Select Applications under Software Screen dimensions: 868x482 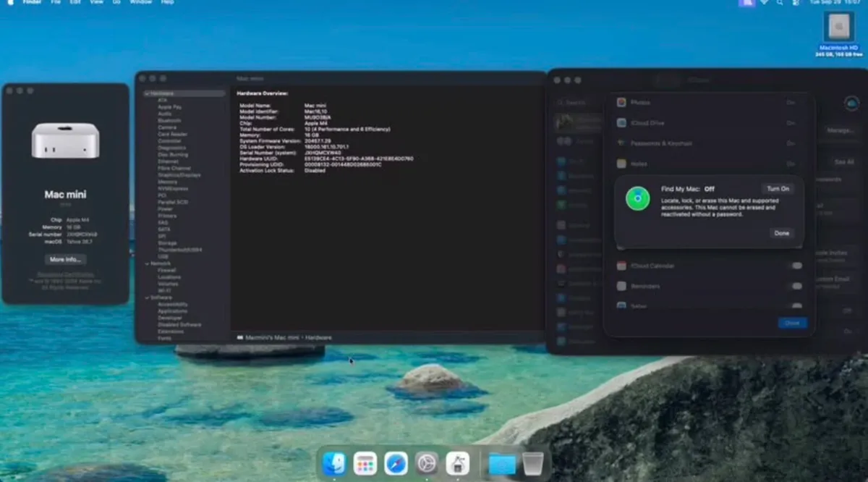tap(173, 311)
